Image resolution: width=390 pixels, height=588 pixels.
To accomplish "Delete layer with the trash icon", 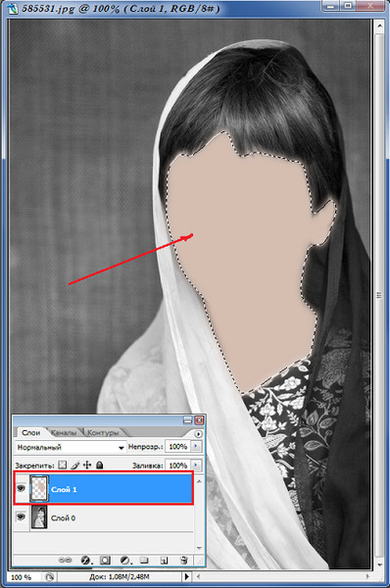I will pyautogui.click(x=184, y=561).
